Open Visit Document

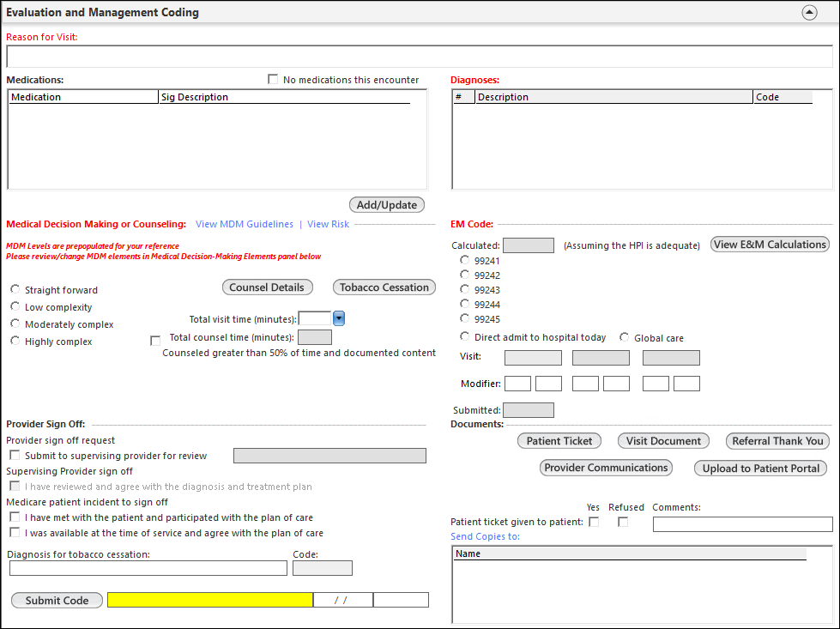point(663,441)
